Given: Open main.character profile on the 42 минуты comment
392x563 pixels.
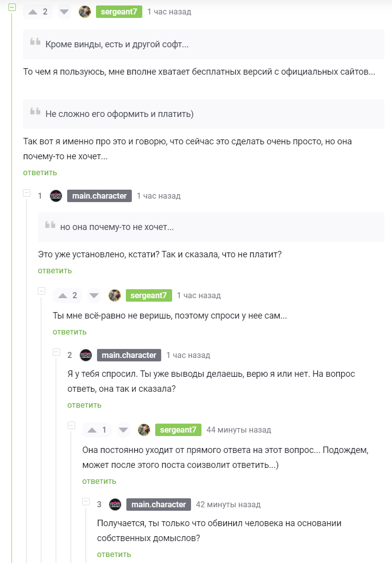Looking at the screenshot, I should [158, 504].
